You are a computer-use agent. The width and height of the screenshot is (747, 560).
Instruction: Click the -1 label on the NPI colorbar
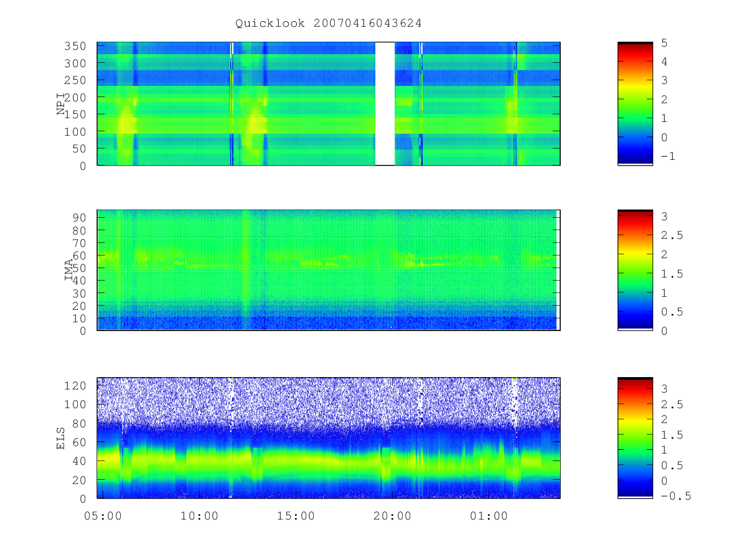point(668,156)
